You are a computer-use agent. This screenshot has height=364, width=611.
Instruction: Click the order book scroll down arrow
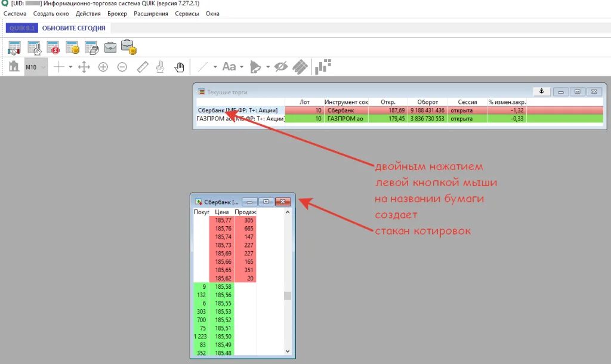pos(288,351)
